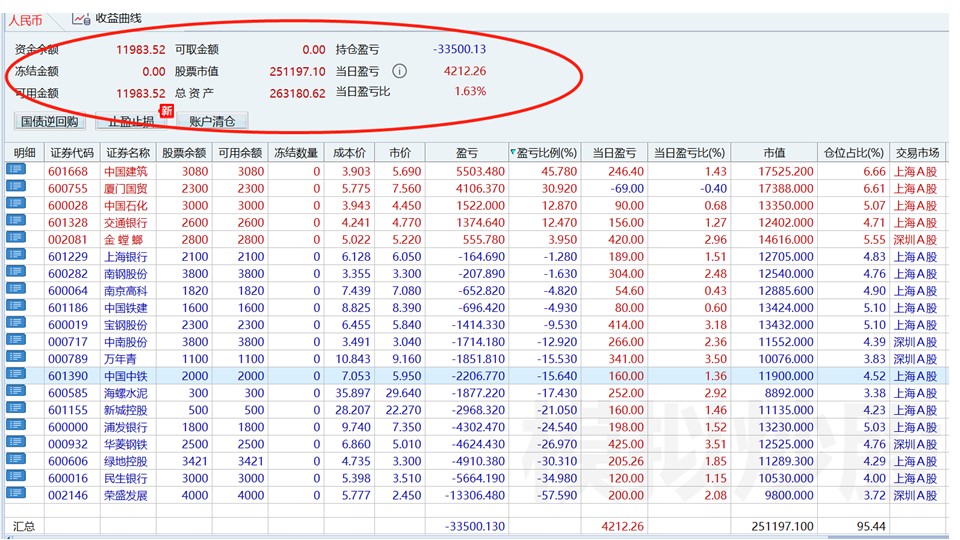This screenshot has height=540, width=960.
Task: Click the 收益曲线 chart icon
Action: pyautogui.click(x=81, y=18)
